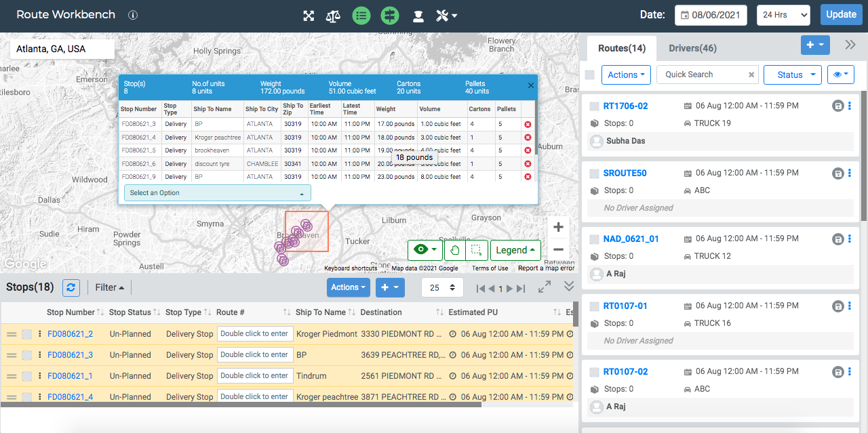
Task: Select the rectangular map selection tool
Action: point(475,250)
